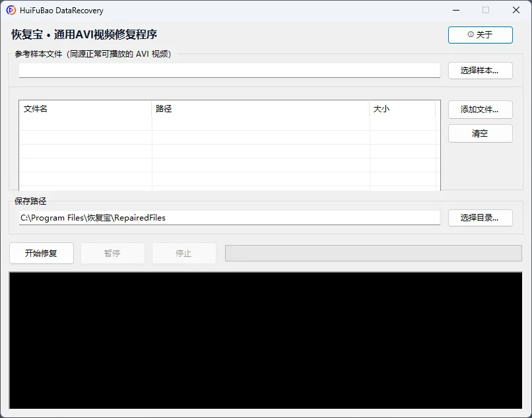Image resolution: width=532 pixels, height=418 pixels.
Task: Focus the reference sample file path field
Action: 229,70
